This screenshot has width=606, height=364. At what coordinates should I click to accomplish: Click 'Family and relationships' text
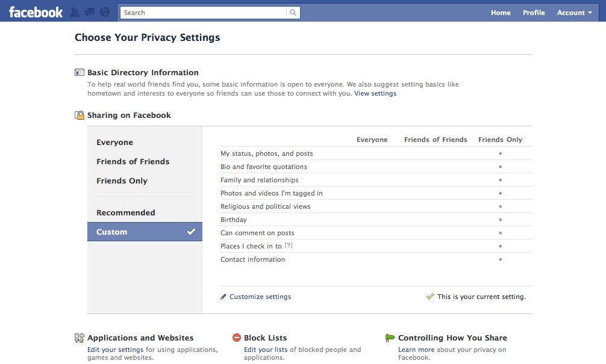260,180
